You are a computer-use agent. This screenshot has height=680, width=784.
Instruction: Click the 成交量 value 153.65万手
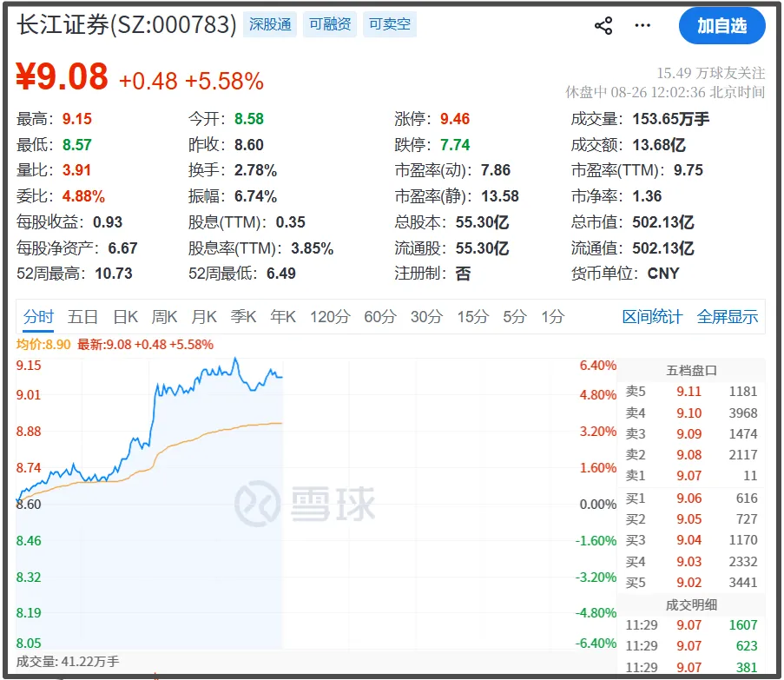671,119
